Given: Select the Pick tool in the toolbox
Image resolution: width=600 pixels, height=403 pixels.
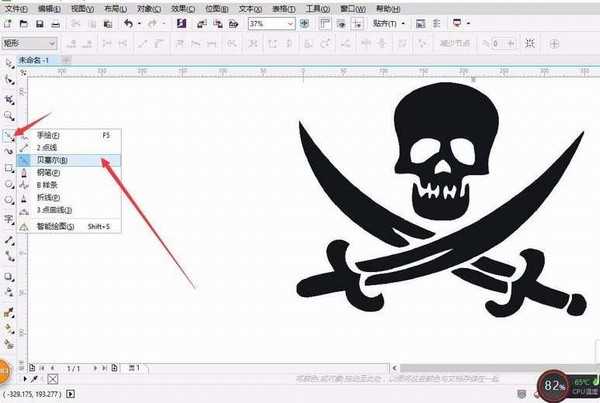Looking at the screenshot, I should 9,64.
